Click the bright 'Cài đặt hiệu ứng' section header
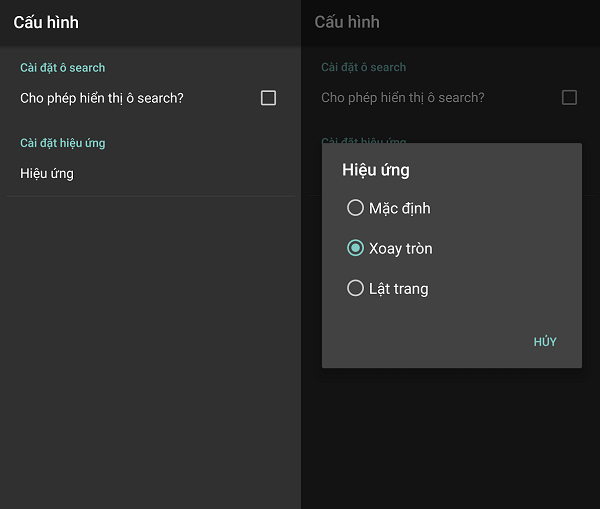Screen dimensions: 600x509 click(x=62, y=143)
